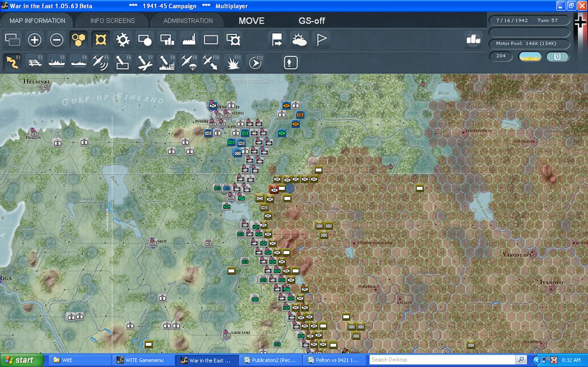Select the F8 bomb city mode icon

167,62
